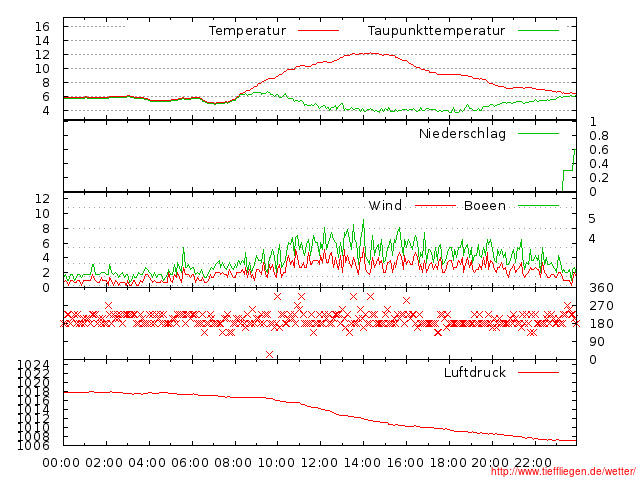
Task: Click the red line sample beside Wind
Action: [x=435, y=206]
